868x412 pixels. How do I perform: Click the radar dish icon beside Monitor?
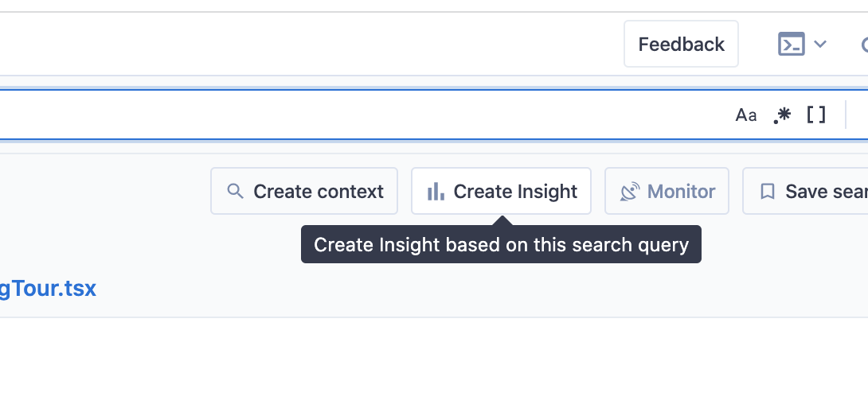(629, 192)
